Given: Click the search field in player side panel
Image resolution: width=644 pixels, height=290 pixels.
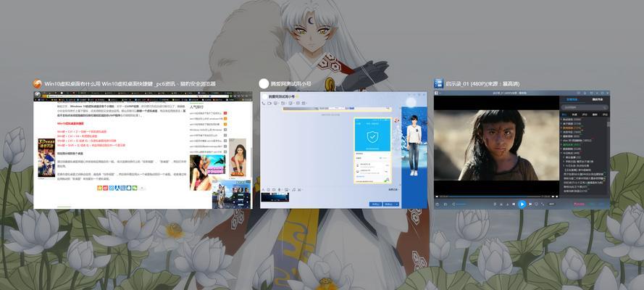Looking at the screenshot, I should tap(585, 107).
